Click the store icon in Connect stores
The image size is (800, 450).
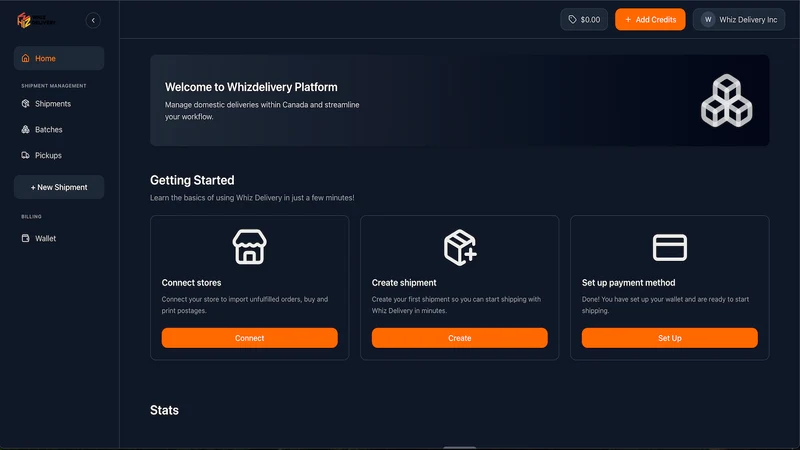coord(249,247)
